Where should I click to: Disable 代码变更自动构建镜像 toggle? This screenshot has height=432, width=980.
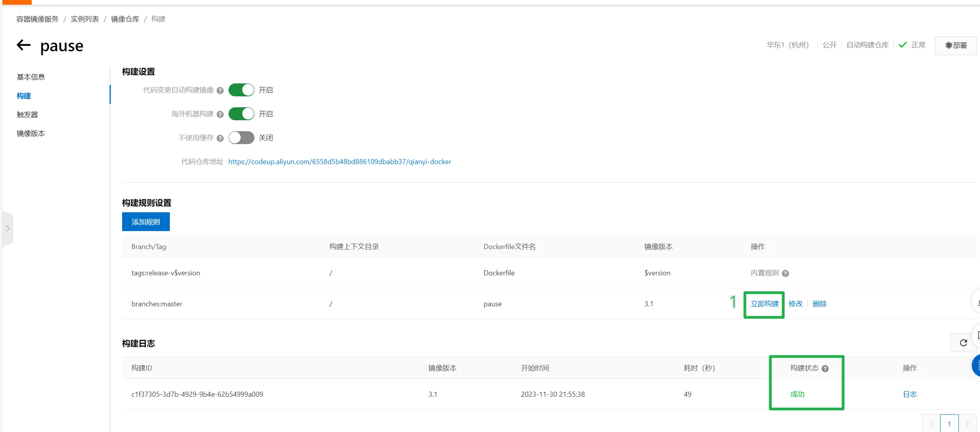tap(241, 90)
